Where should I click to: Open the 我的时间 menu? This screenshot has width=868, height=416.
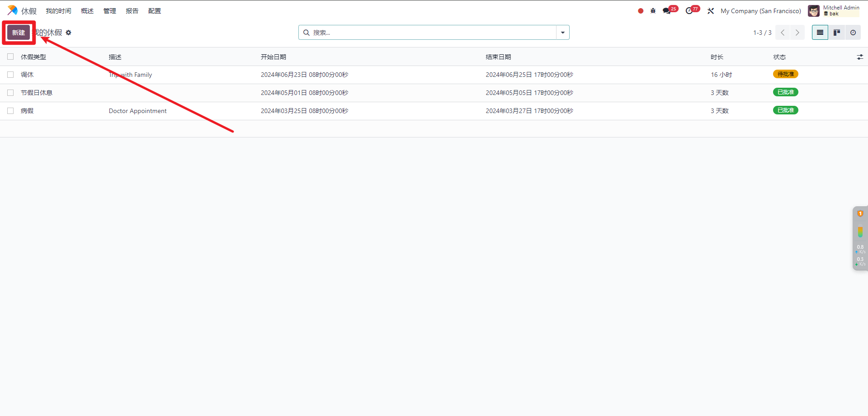pyautogui.click(x=58, y=11)
